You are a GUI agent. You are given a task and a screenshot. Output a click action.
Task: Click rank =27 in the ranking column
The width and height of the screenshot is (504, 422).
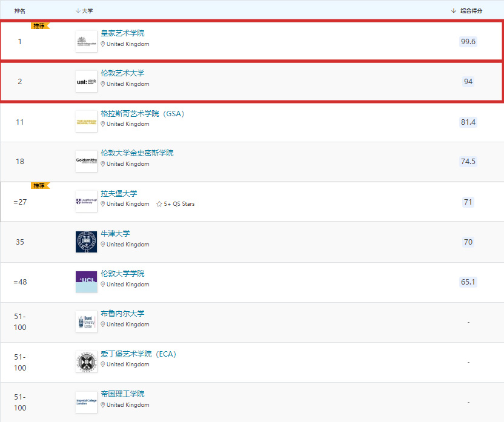(x=20, y=202)
